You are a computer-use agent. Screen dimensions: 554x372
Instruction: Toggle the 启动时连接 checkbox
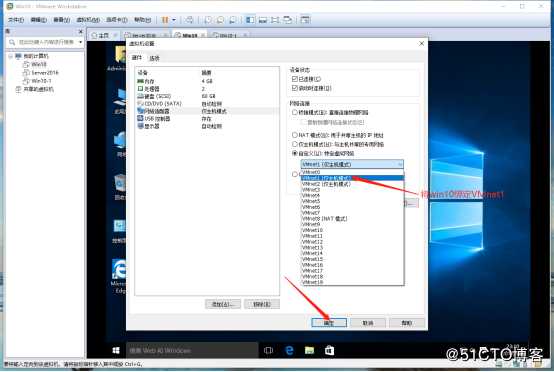click(295, 88)
